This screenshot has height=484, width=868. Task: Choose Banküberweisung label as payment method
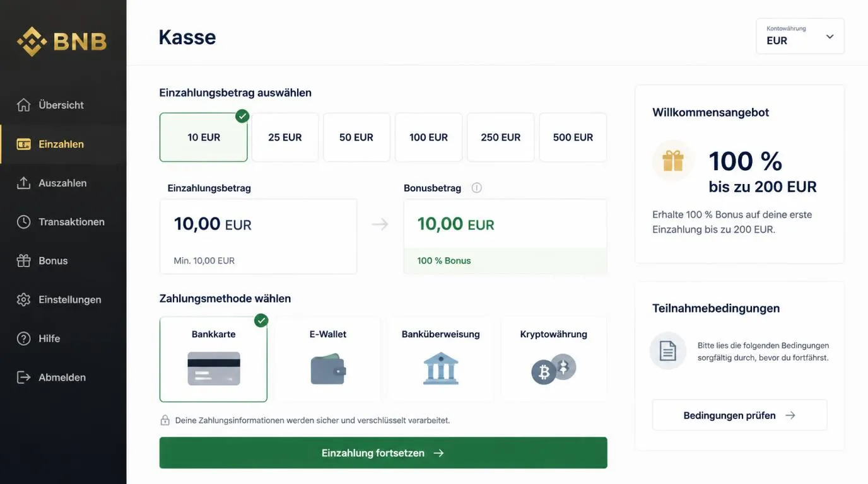point(441,334)
